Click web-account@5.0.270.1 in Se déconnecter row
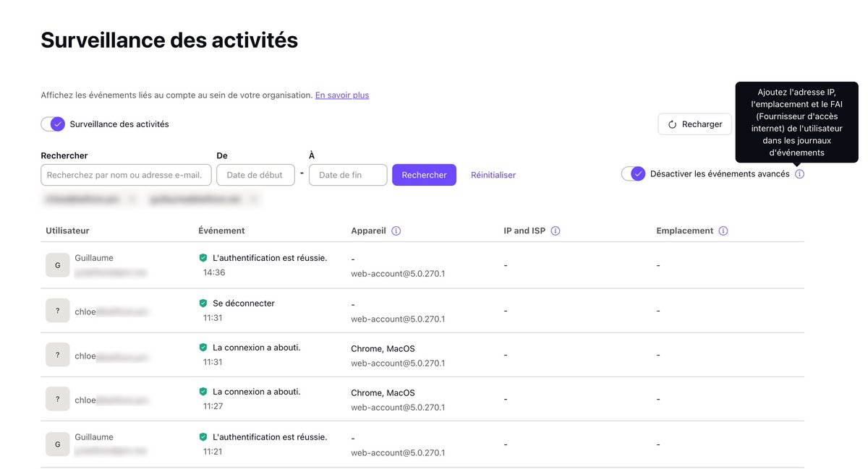This screenshot has height=469, width=868. [x=398, y=319]
